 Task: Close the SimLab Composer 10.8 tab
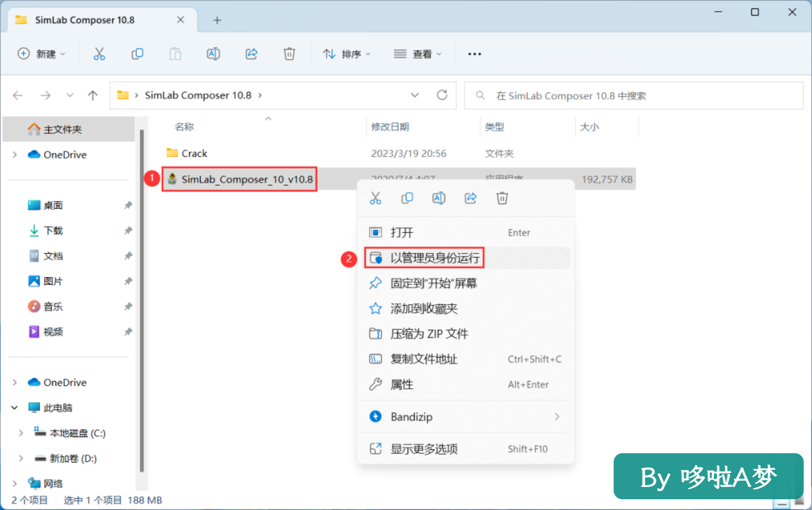(180, 20)
